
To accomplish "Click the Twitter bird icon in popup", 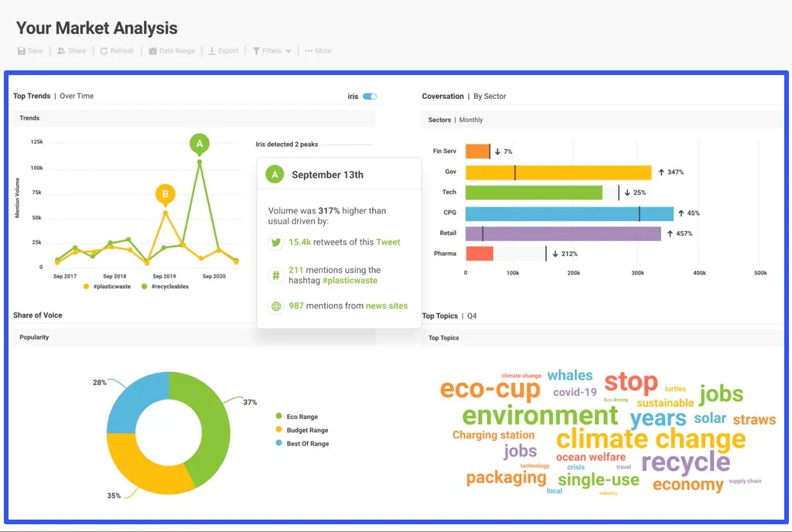I will [276, 242].
